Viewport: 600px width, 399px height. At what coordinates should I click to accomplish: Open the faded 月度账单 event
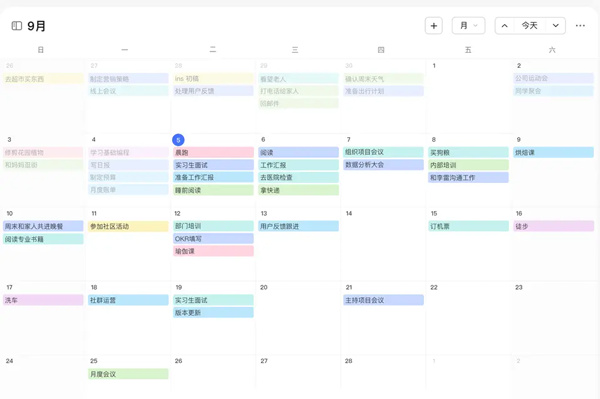[128, 190]
